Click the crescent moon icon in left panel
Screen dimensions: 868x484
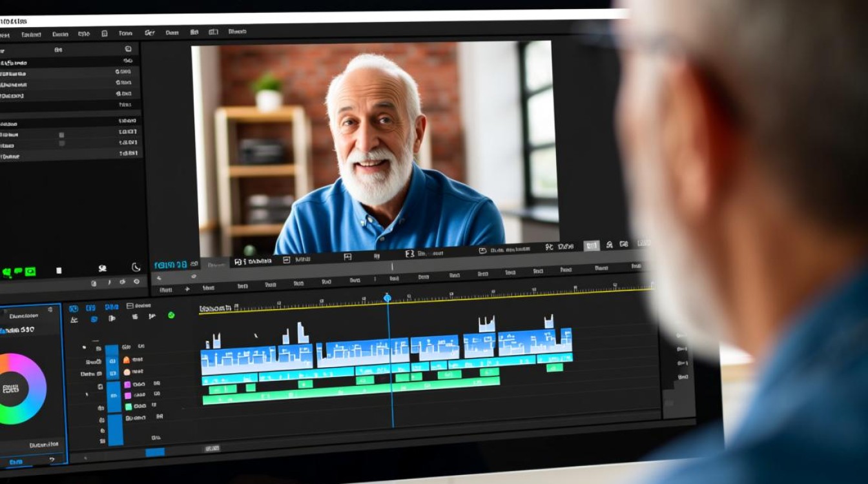click(x=136, y=267)
